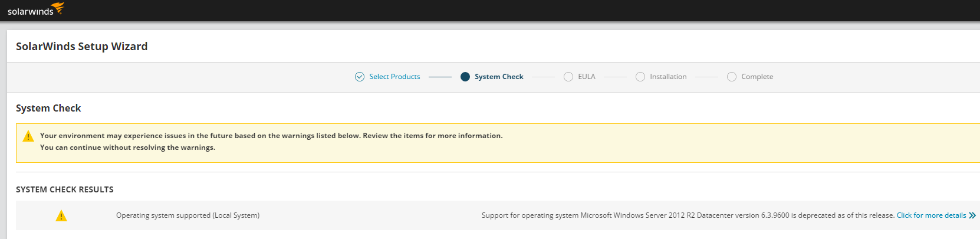
Task: Go back to the Select Products step
Action: point(394,77)
